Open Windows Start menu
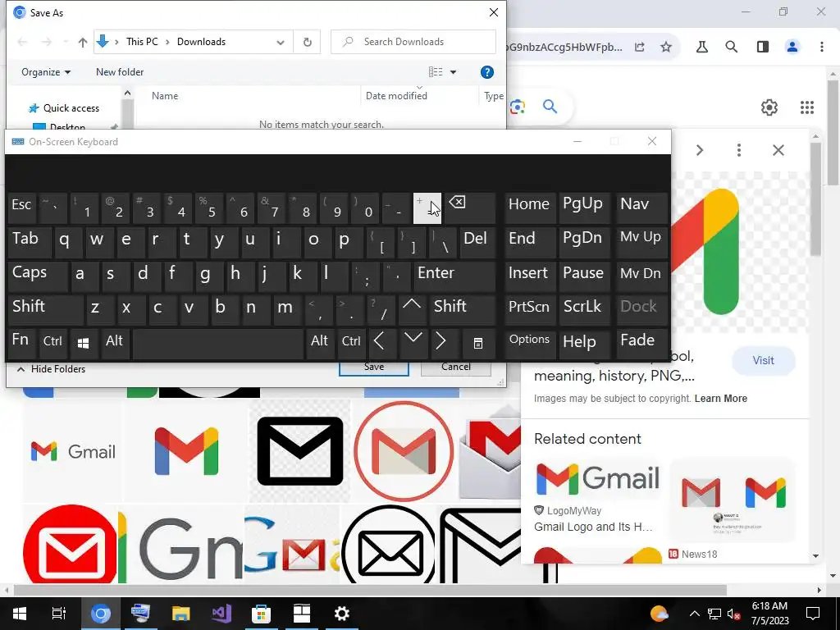The width and height of the screenshot is (840, 630). tap(20, 614)
